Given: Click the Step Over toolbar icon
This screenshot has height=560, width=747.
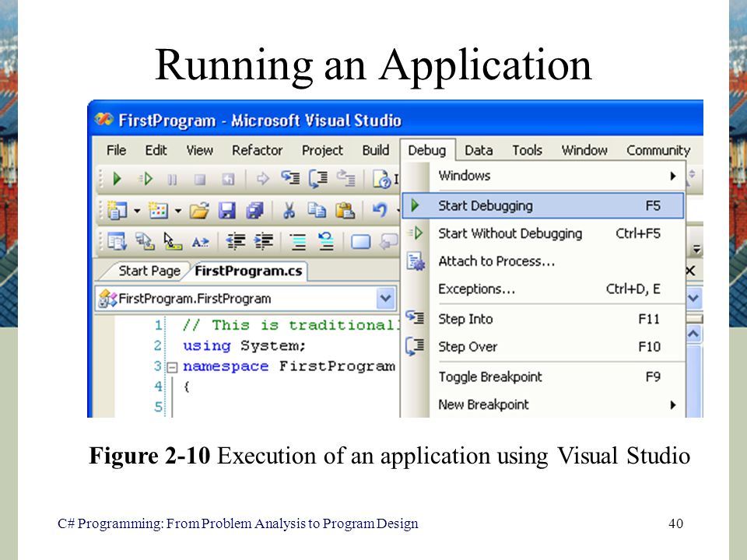Looking at the screenshot, I should tap(317, 179).
